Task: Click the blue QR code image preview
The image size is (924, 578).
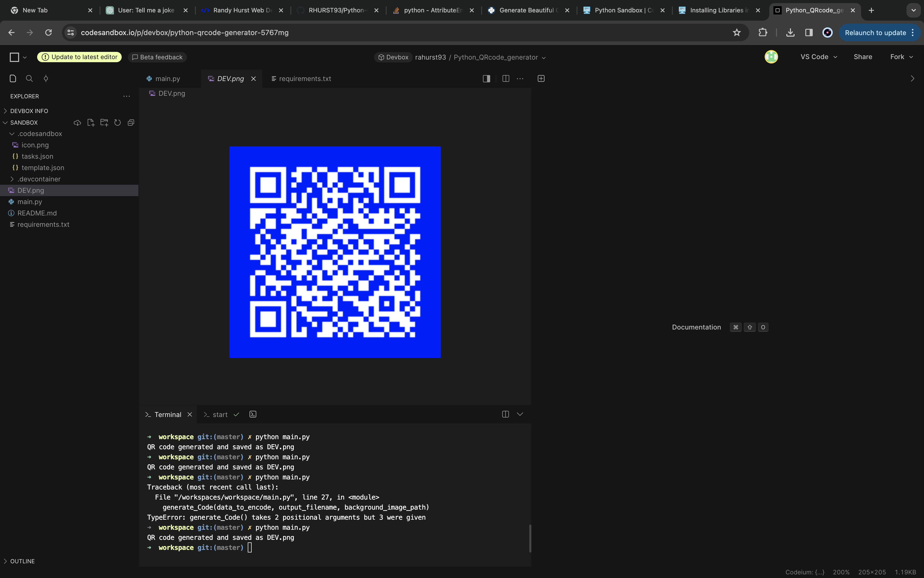Action: click(335, 252)
